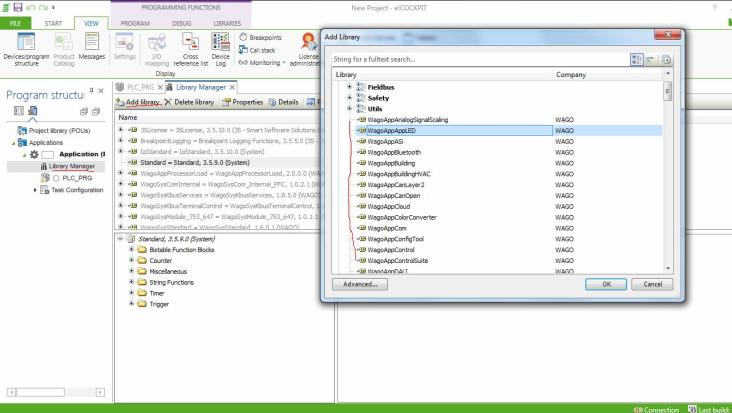732x413 pixels.
Task: Select Project library (POUs) node
Action: pyautogui.click(x=59, y=131)
